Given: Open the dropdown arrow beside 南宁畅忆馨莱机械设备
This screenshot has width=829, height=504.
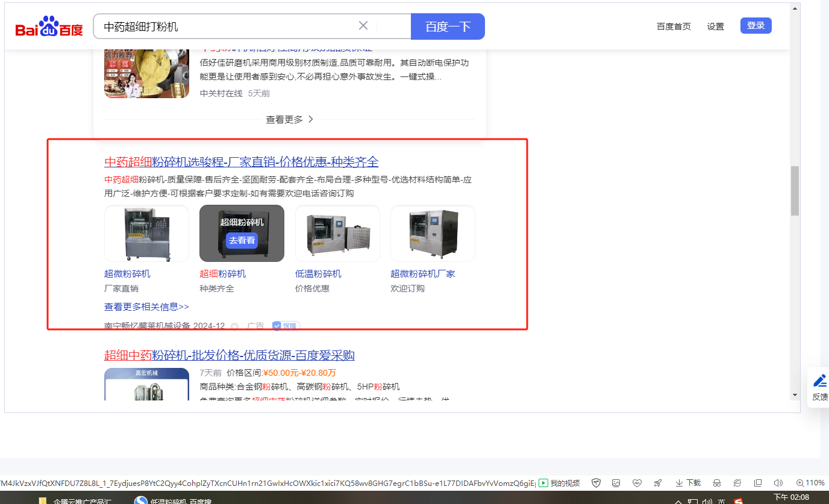Looking at the screenshot, I should 234,326.
